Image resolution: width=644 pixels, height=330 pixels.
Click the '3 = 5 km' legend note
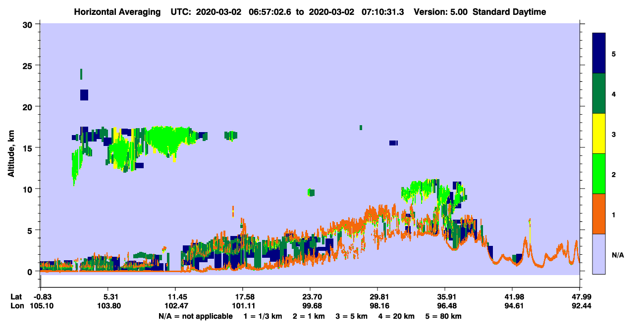[352, 316]
